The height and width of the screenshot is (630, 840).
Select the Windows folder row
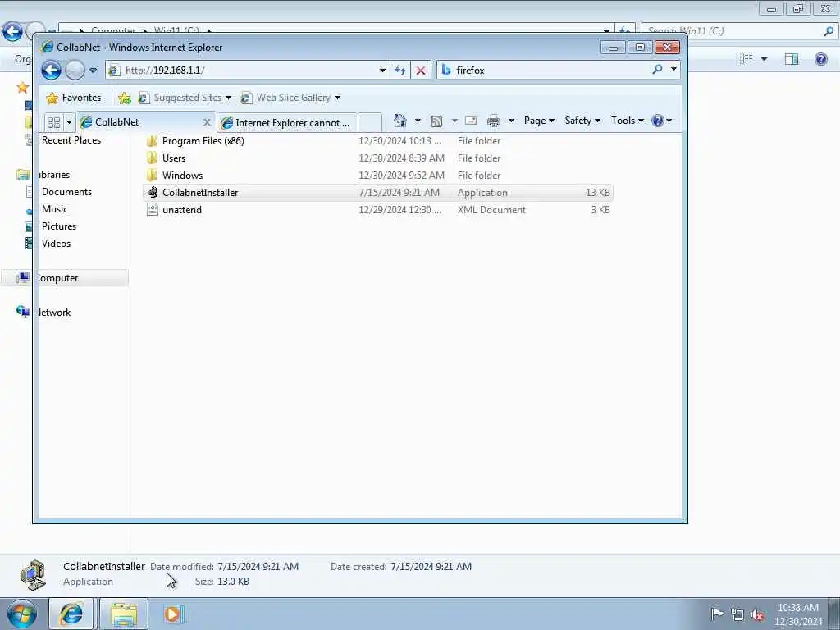click(377, 176)
